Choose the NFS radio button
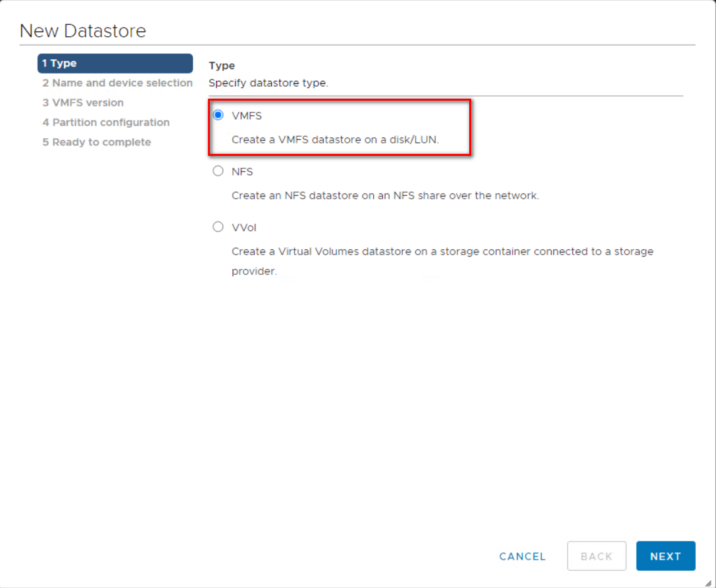The width and height of the screenshot is (716, 588). (218, 171)
